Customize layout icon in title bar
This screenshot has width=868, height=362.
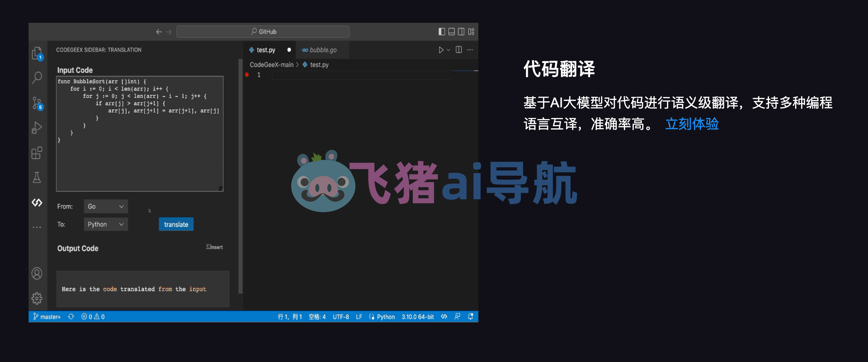471,32
